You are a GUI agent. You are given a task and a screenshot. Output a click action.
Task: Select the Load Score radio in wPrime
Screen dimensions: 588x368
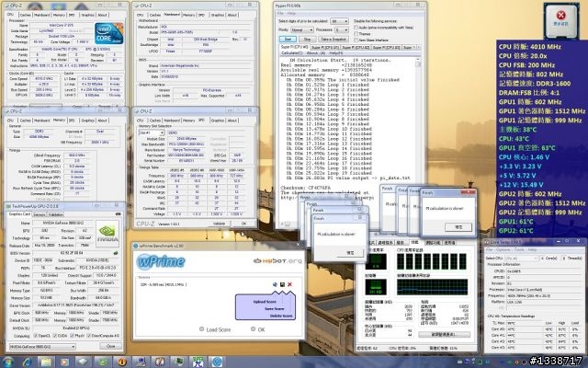pyautogui.click(x=202, y=329)
